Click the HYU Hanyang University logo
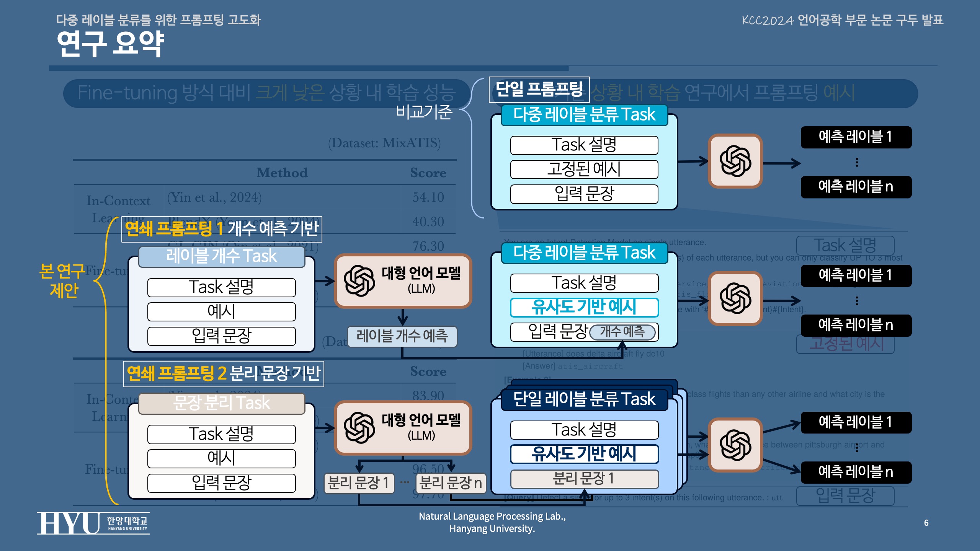The image size is (980, 551). [x=93, y=523]
